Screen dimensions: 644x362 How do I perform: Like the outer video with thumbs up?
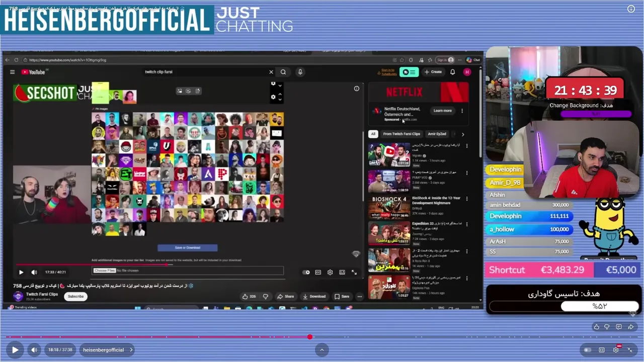[x=597, y=327]
